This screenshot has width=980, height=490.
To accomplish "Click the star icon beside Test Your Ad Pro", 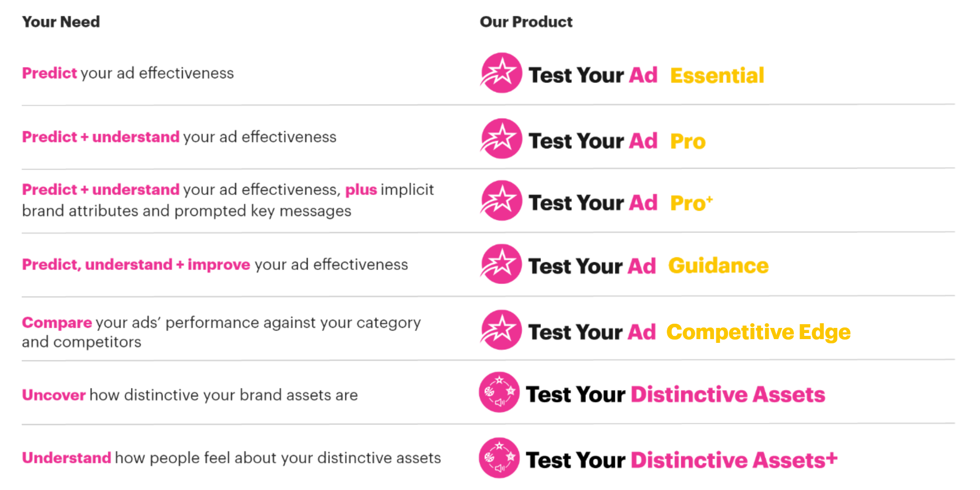I will coord(501,139).
